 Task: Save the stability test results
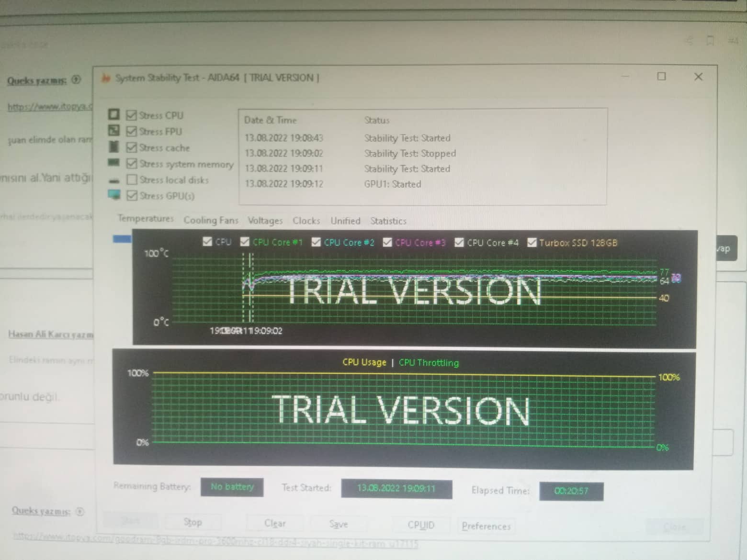tap(339, 525)
